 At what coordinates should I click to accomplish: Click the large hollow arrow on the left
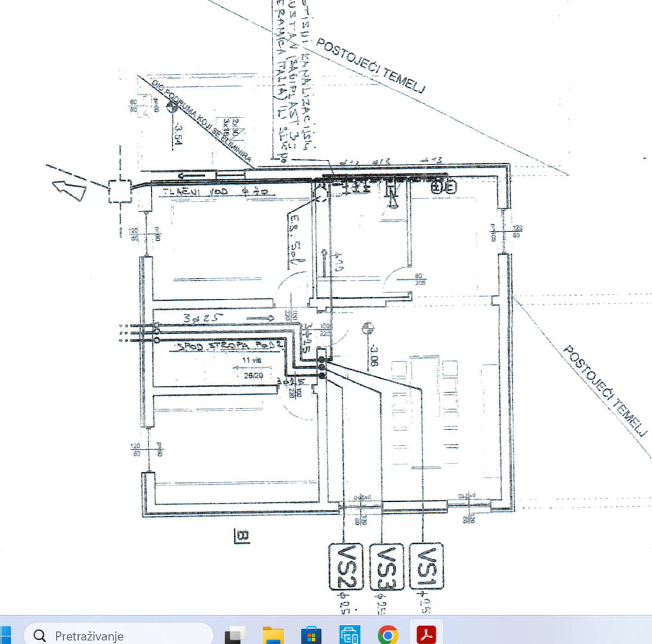click(x=69, y=188)
